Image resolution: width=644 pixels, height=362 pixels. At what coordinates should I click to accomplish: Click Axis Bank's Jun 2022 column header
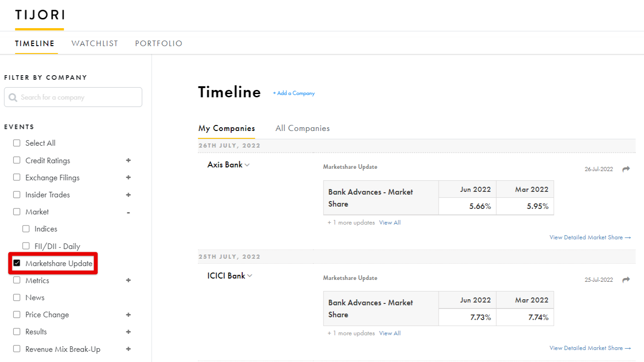[x=475, y=189]
